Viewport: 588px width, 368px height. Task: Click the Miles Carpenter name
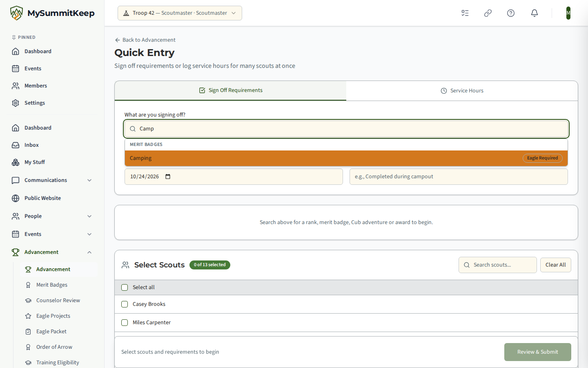(151, 323)
